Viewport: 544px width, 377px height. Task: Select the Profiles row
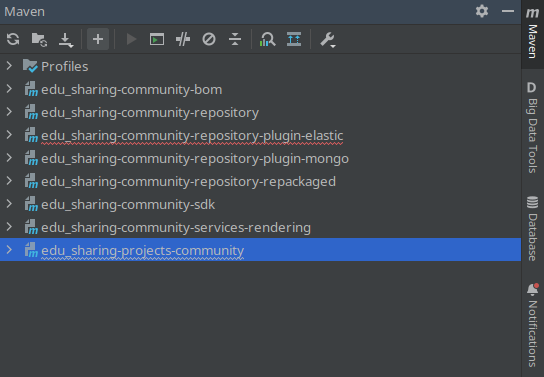pos(260,66)
